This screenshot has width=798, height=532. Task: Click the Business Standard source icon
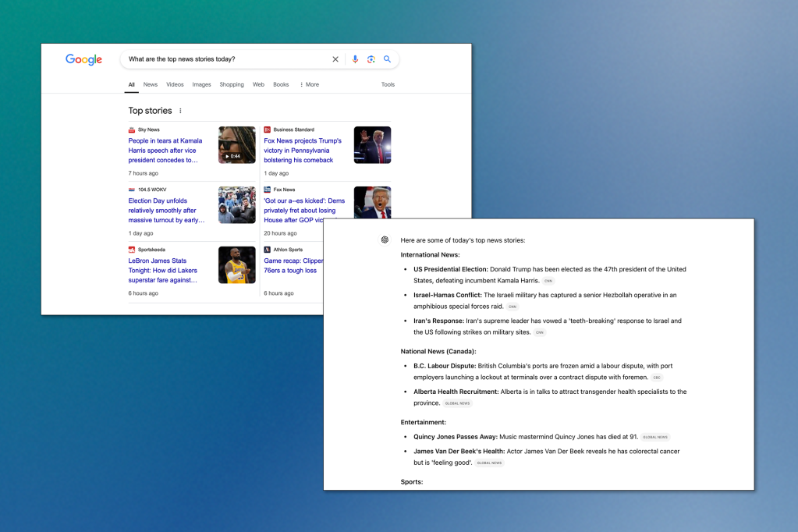(x=268, y=129)
